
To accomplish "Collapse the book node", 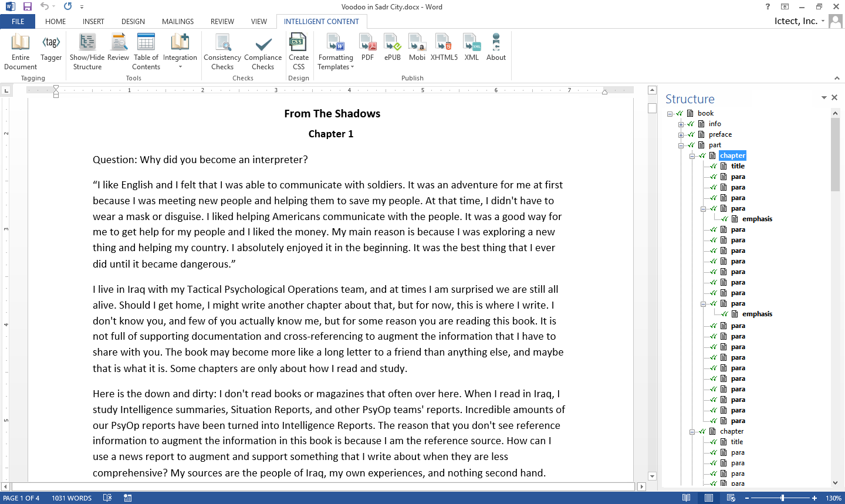I will pyautogui.click(x=670, y=114).
